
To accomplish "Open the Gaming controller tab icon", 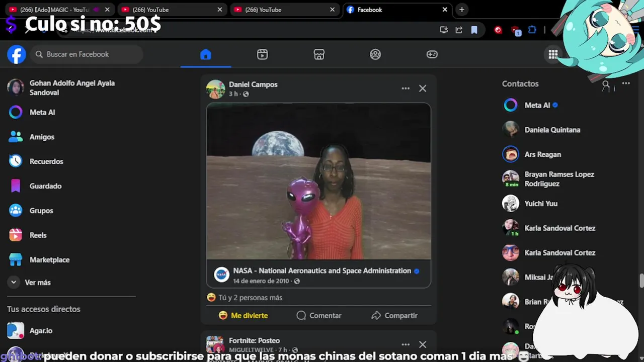I will point(432,54).
